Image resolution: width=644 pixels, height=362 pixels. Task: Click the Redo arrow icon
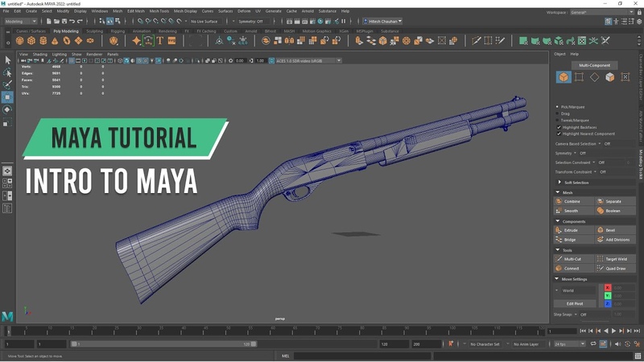click(x=80, y=22)
